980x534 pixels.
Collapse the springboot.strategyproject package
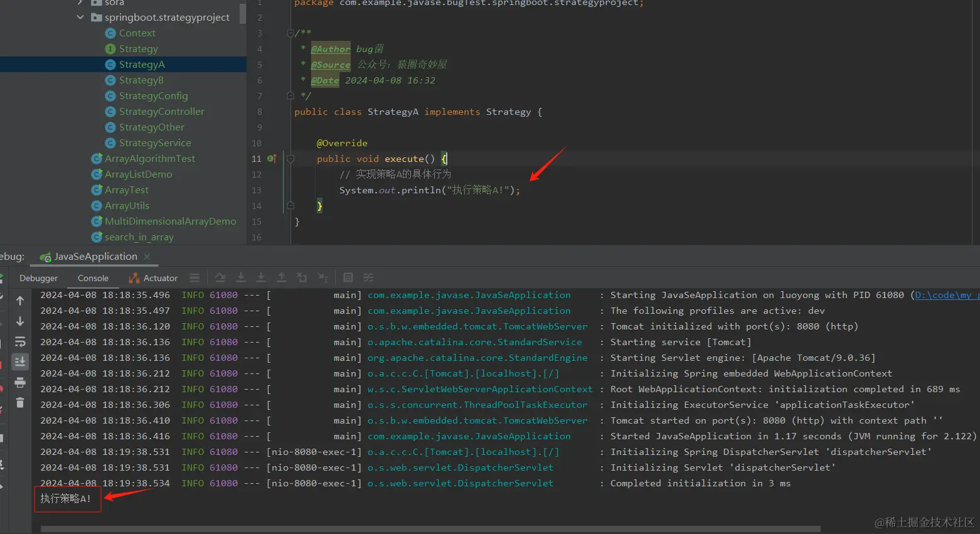pos(80,18)
